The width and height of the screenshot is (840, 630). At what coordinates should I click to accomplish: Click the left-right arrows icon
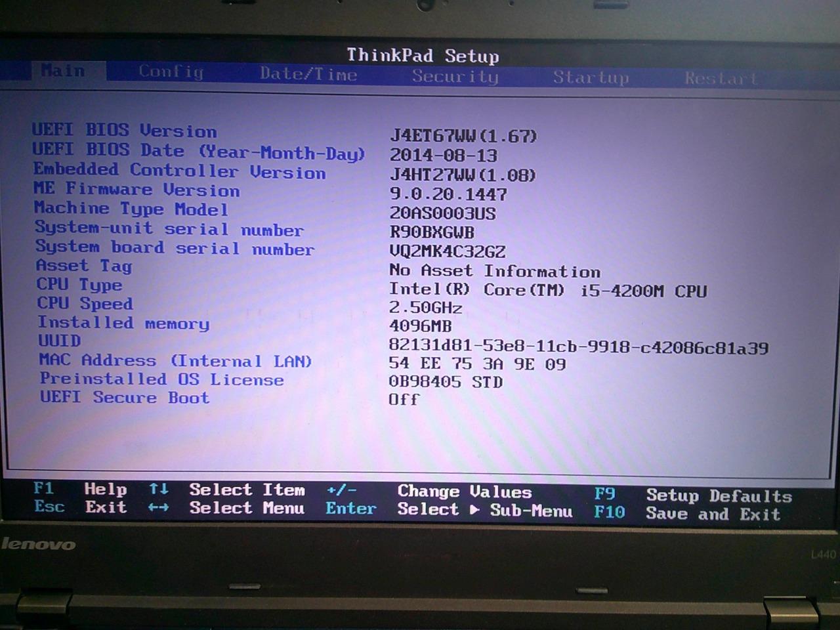[x=159, y=507]
